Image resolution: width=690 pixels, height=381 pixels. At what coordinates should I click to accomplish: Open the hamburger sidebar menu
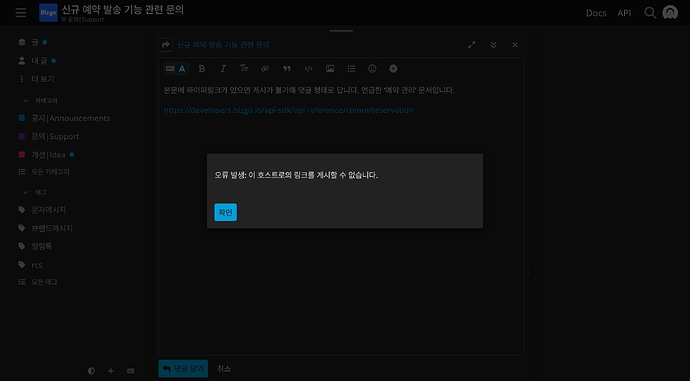(x=21, y=13)
